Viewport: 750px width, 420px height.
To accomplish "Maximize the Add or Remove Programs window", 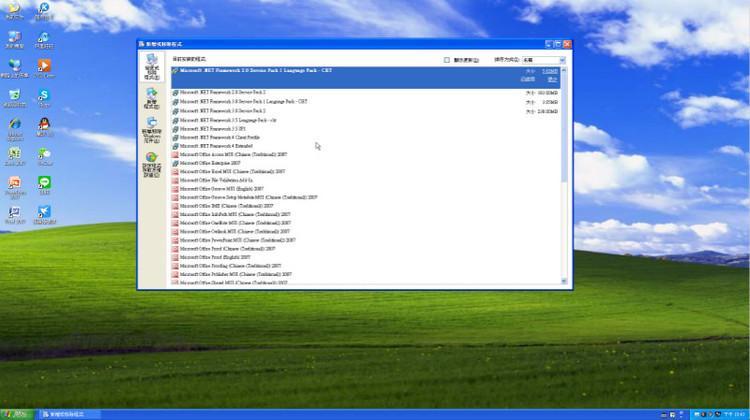I will point(558,44).
